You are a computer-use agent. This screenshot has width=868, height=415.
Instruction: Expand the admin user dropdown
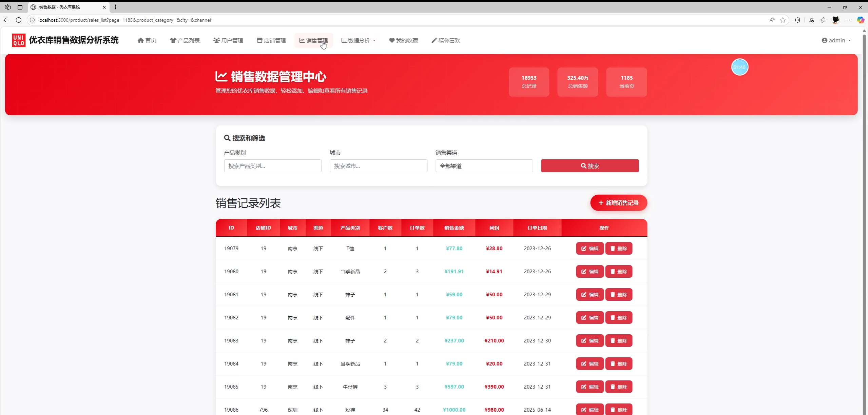click(x=836, y=40)
